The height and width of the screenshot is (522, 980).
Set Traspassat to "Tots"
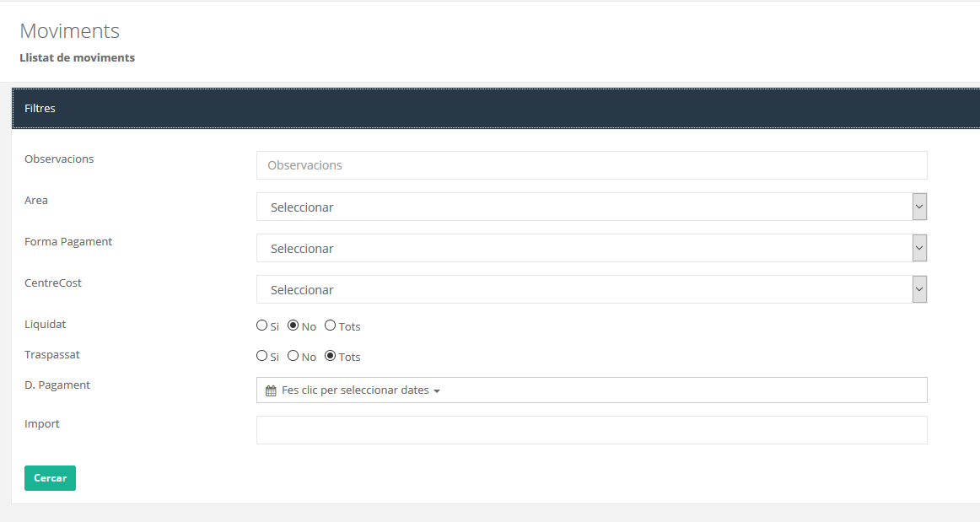click(331, 356)
